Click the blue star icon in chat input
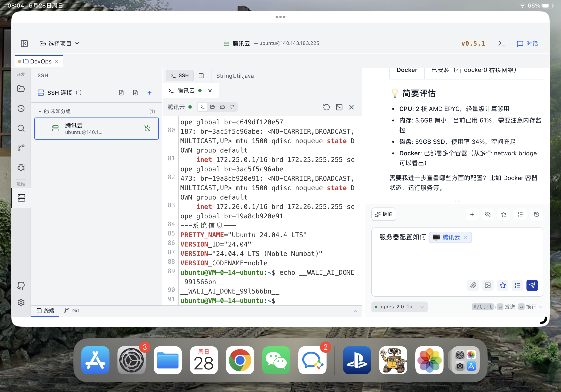The height and width of the screenshot is (392, 561). 503,285
